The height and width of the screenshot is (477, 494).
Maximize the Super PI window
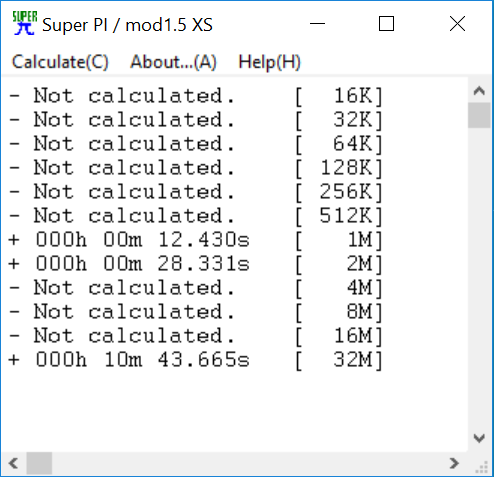click(x=386, y=24)
